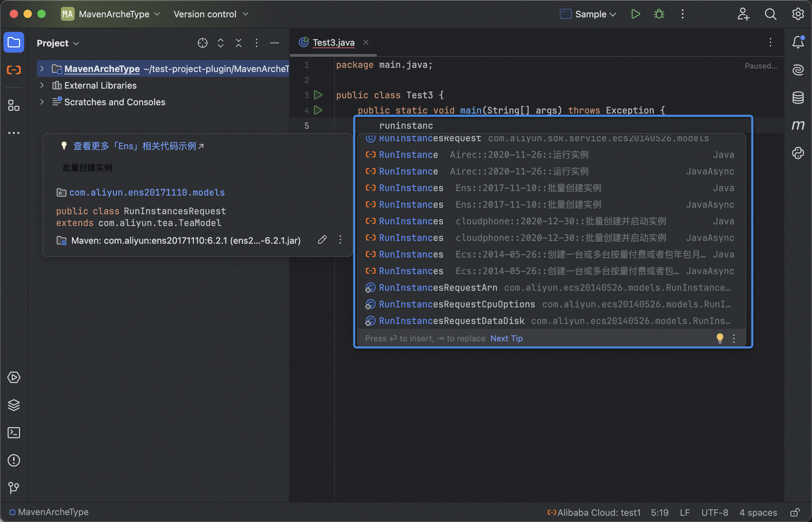This screenshot has width=812, height=522.
Task: Click cursor position 5:19 indicator
Action: (659, 512)
